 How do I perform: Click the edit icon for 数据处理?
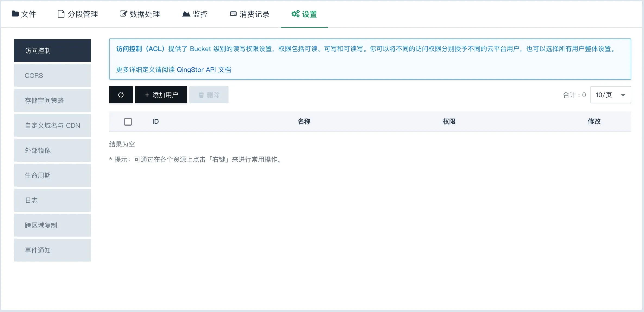click(x=123, y=14)
